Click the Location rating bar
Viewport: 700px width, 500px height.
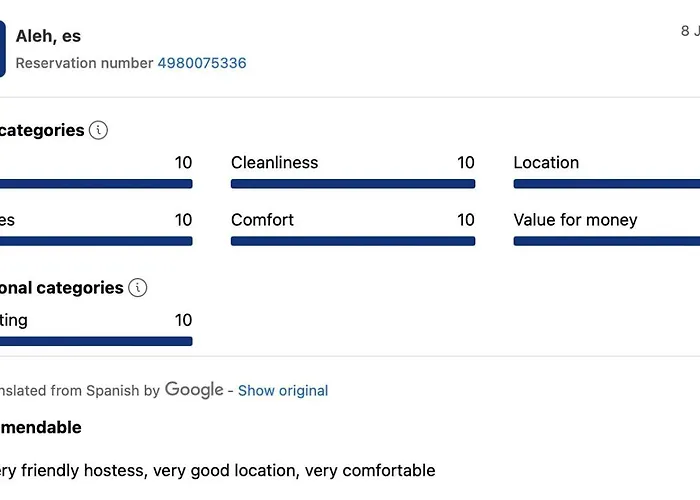(606, 184)
